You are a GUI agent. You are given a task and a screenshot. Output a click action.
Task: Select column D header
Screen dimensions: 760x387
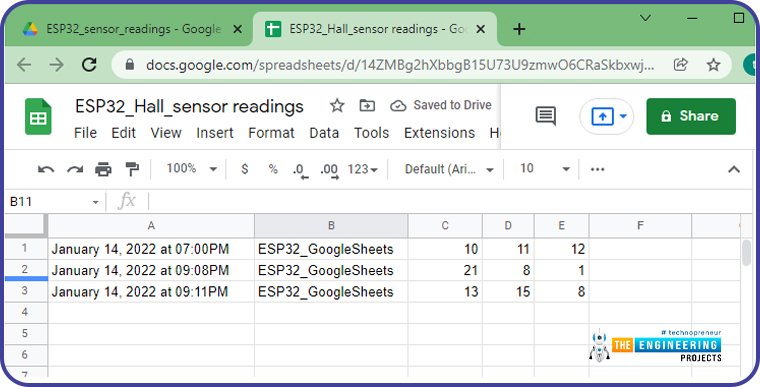(x=508, y=226)
